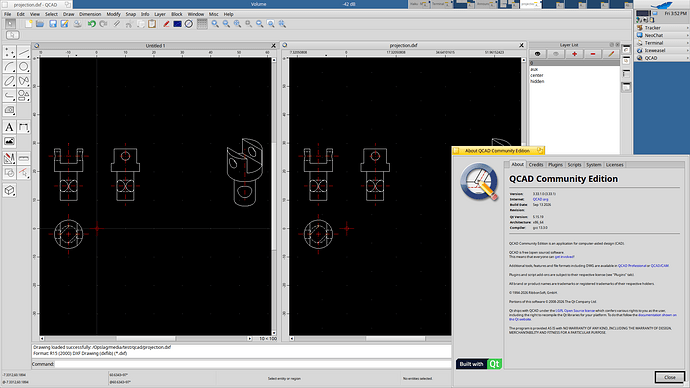Select the Arc drawing tool
This screenshot has width=690, height=388.
click(9, 67)
